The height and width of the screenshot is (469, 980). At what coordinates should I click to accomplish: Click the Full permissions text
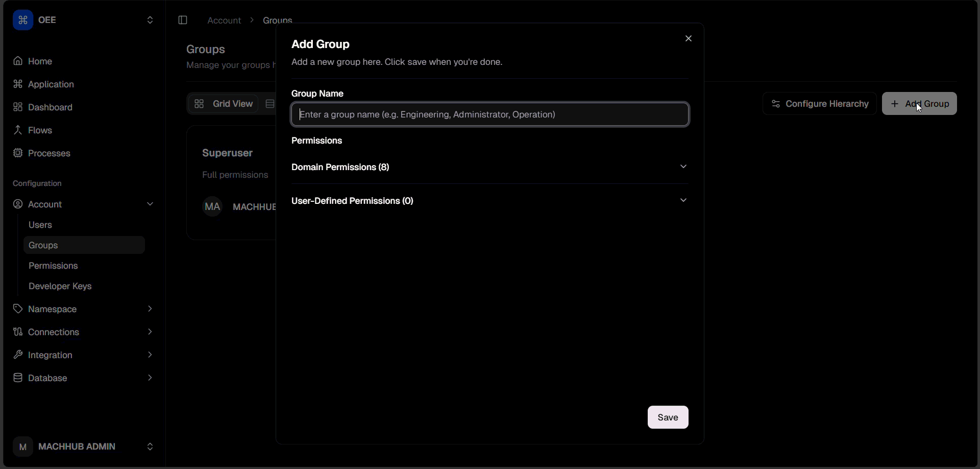(x=235, y=175)
